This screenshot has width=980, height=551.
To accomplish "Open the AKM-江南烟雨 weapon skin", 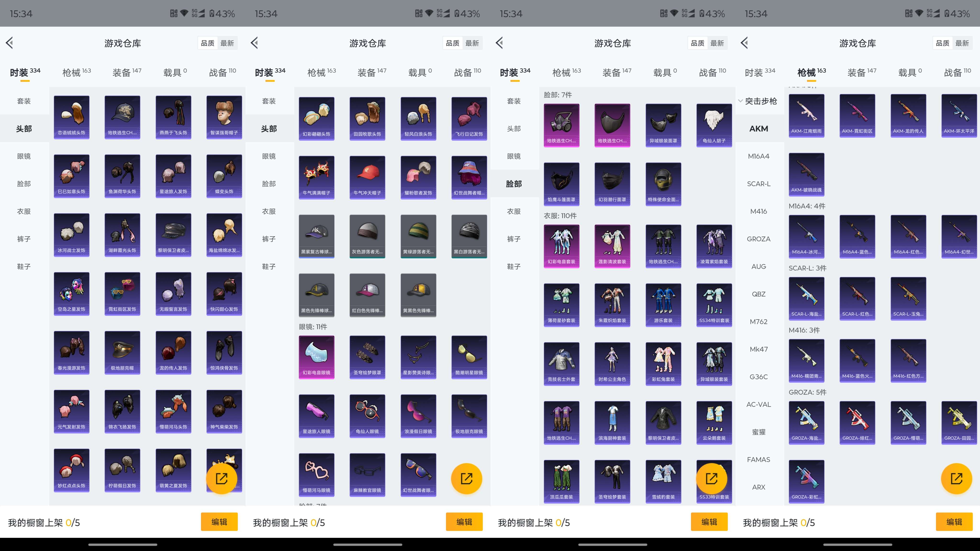I will [x=807, y=116].
